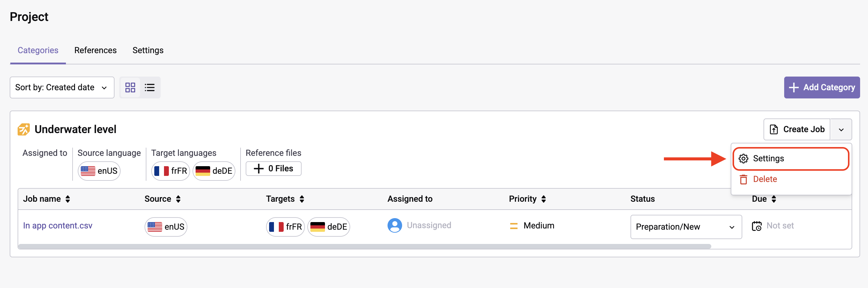Sort table by Source column arrows
This screenshot has height=288, width=868.
pos(178,199)
